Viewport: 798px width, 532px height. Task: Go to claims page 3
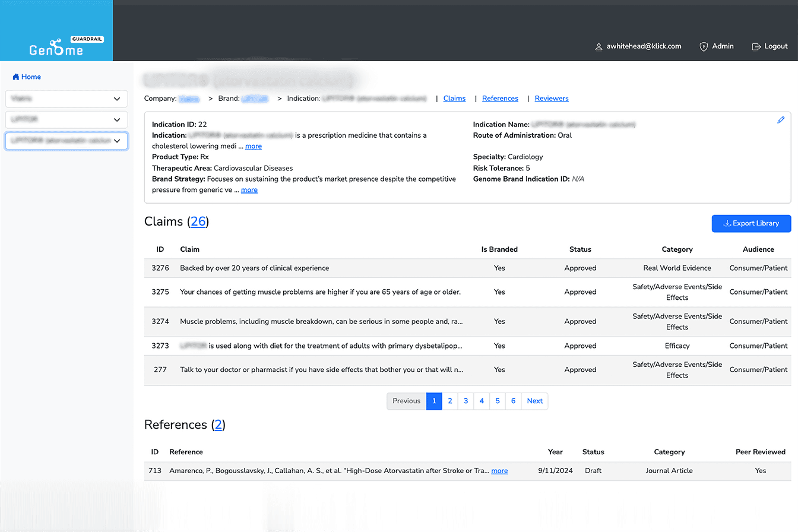(x=465, y=401)
